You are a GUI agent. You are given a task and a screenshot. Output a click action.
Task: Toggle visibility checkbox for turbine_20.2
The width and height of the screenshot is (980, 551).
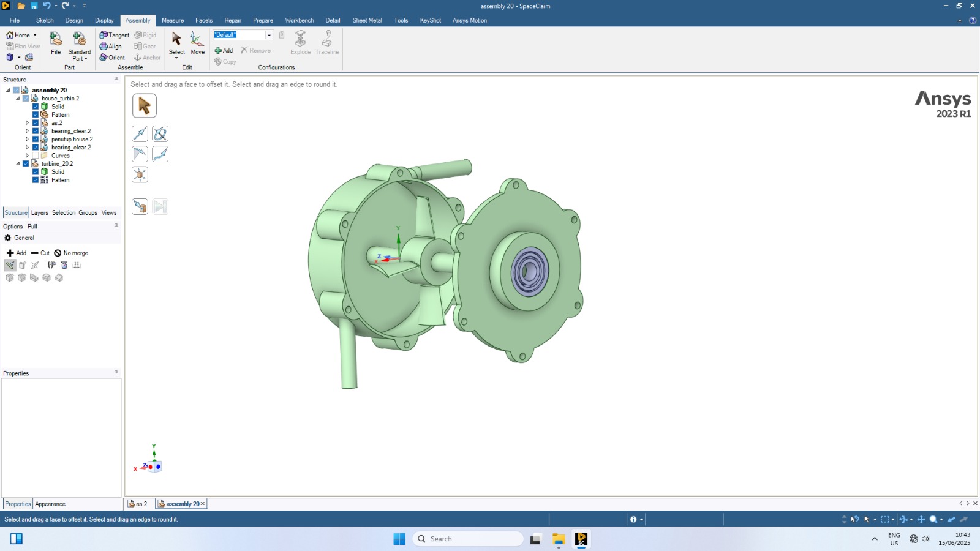(26, 163)
